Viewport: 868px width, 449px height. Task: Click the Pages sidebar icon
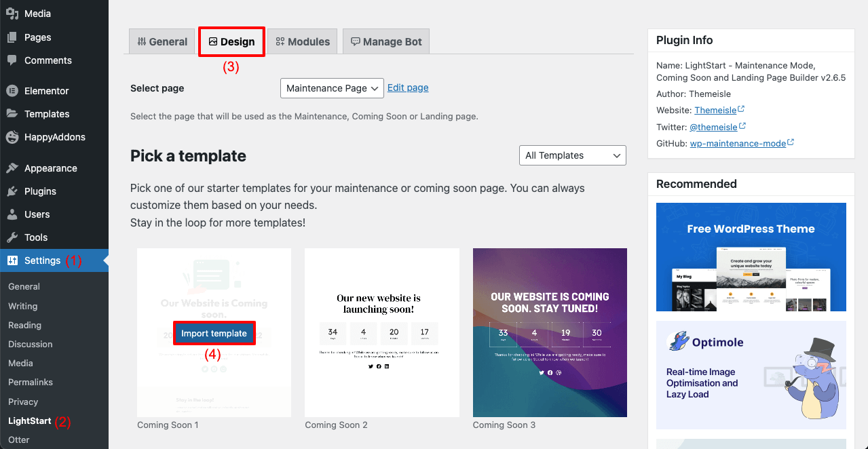tap(12, 37)
